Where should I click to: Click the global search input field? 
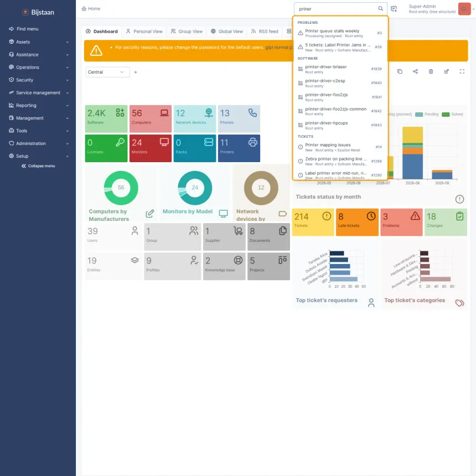(x=337, y=9)
